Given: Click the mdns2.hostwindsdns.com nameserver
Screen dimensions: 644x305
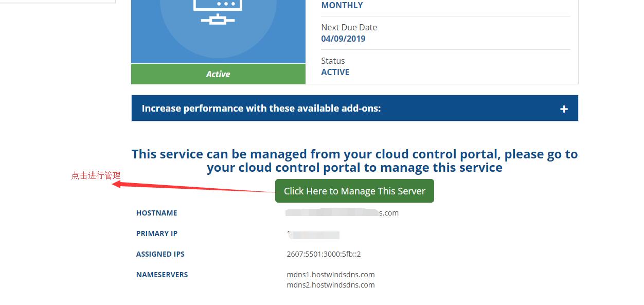Looking at the screenshot, I should coord(330,285).
